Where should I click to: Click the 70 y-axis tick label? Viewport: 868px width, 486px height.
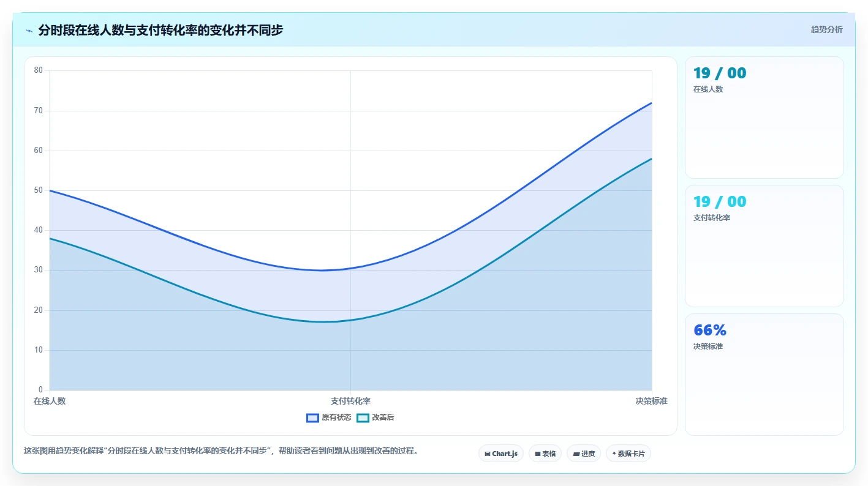(x=38, y=111)
